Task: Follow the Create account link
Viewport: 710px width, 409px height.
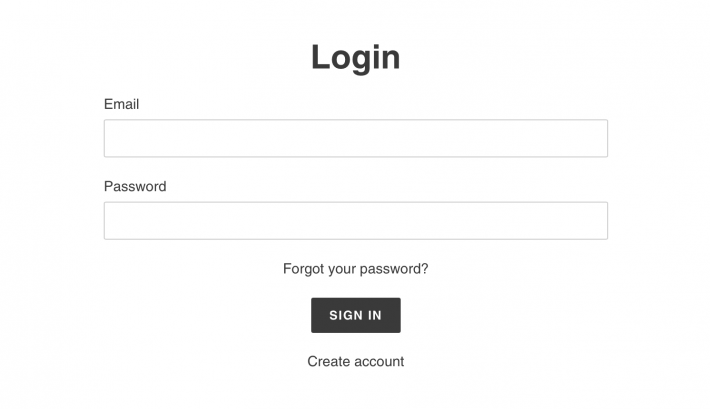Action: click(355, 361)
